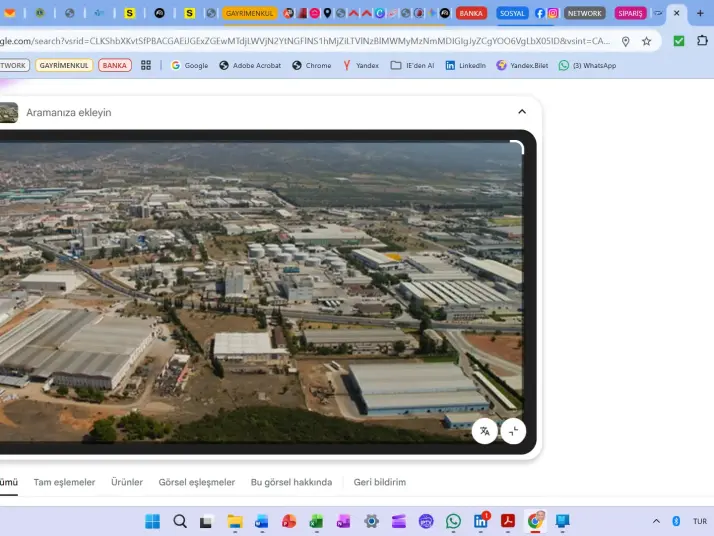Open the LinkedIn bookmark

click(465, 65)
